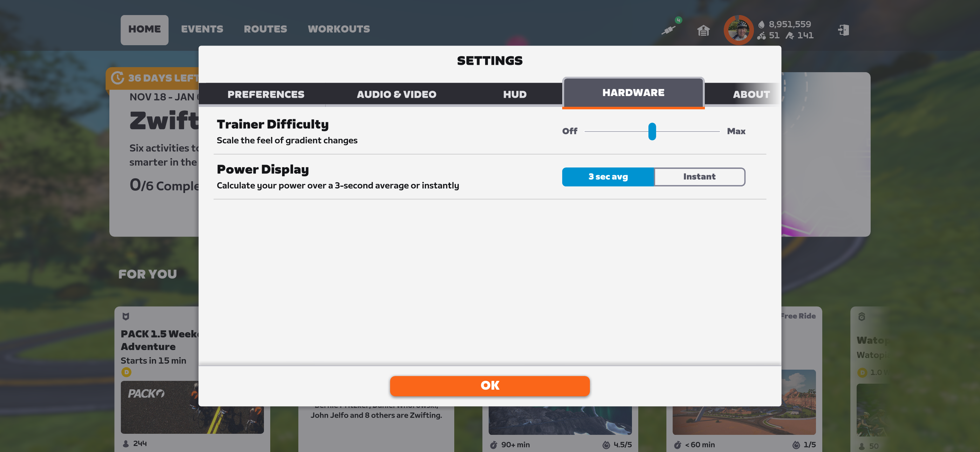
Task: Click the Starts in 15 min text
Action: pyautogui.click(x=153, y=360)
